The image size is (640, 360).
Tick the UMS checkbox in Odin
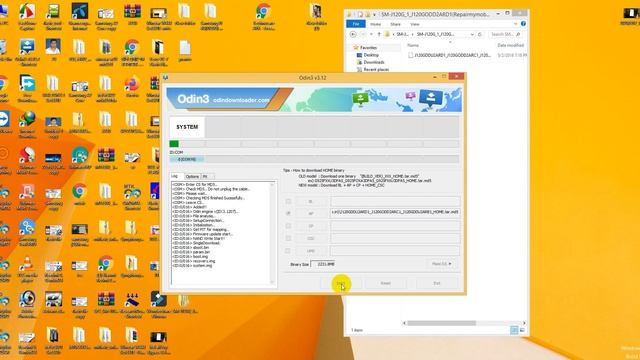click(x=288, y=251)
